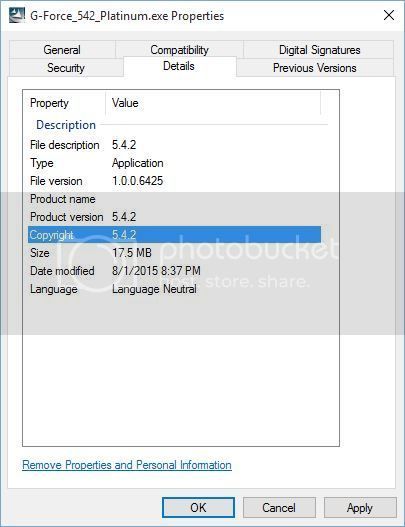Click Remove Properties and Personal Information link
Image resolution: width=405 pixels, height=527 pixels.
127,465
